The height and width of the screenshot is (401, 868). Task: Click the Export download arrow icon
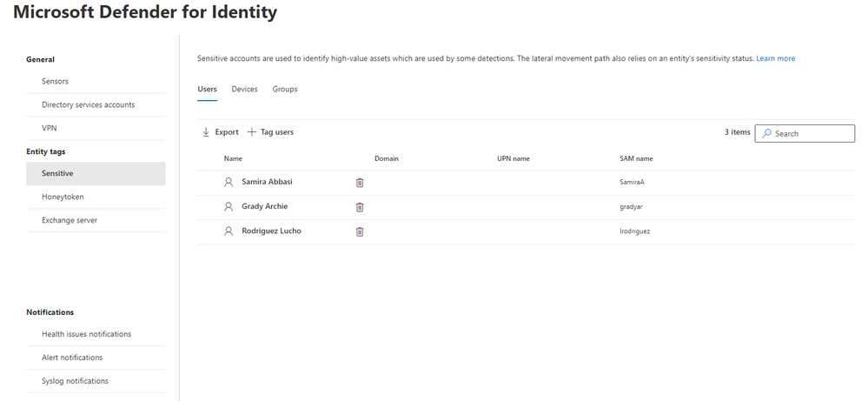coord(206,132)
